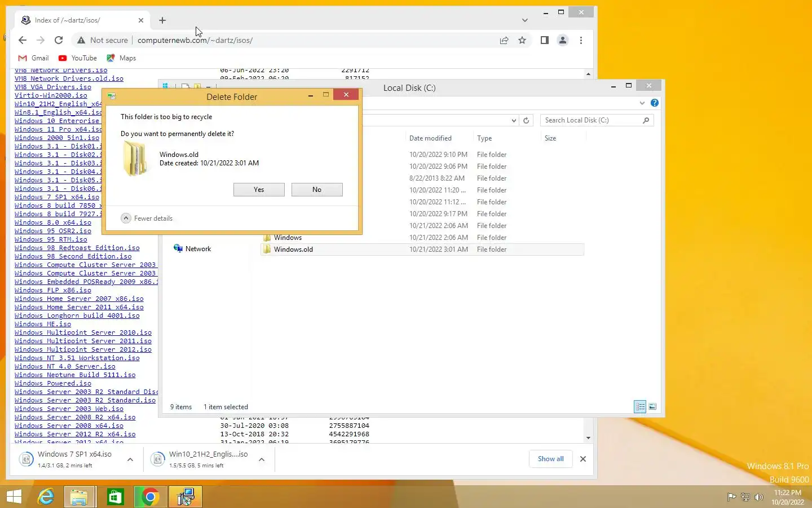
Task: Go back in Chrome
Action: coord(23,40)
